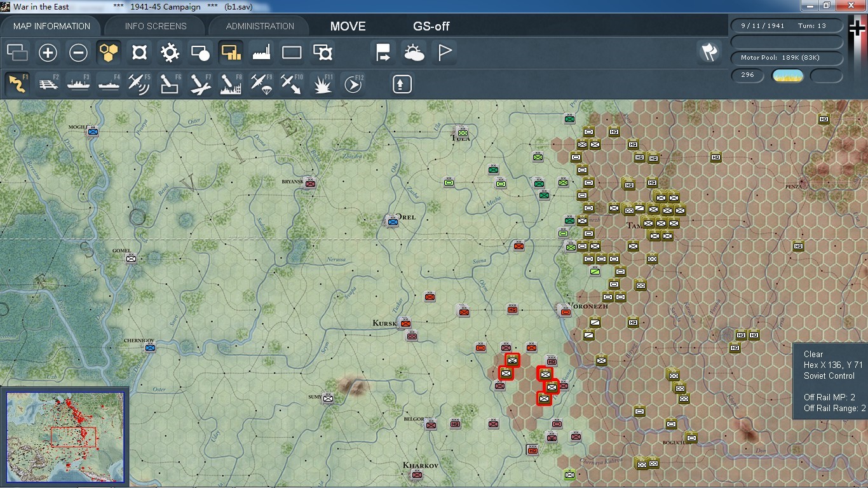The image size is (868, 488).
Task: Toggle the highlighted yellow bar-chart map icon
Action: tap(231, 53)
